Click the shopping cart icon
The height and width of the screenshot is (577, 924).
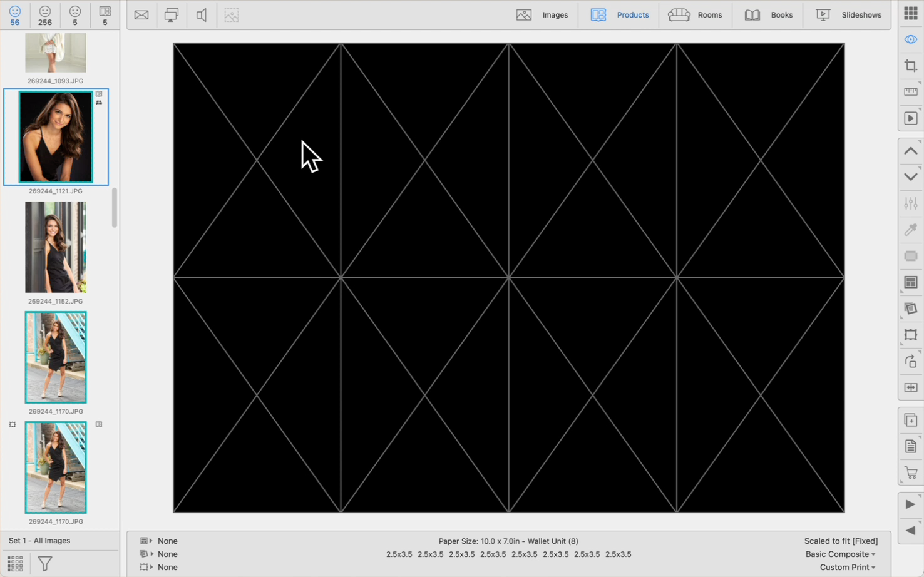pos(910,472)
